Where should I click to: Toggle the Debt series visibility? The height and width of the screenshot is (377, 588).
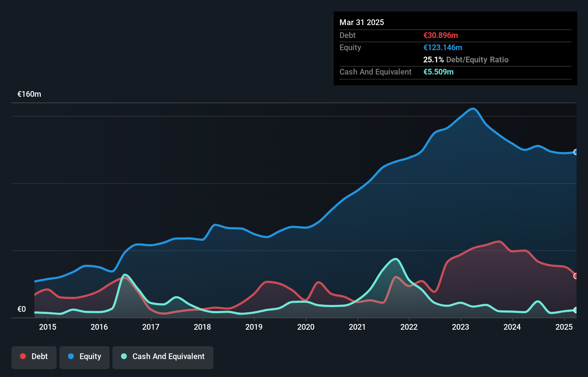tap(34, 357)
